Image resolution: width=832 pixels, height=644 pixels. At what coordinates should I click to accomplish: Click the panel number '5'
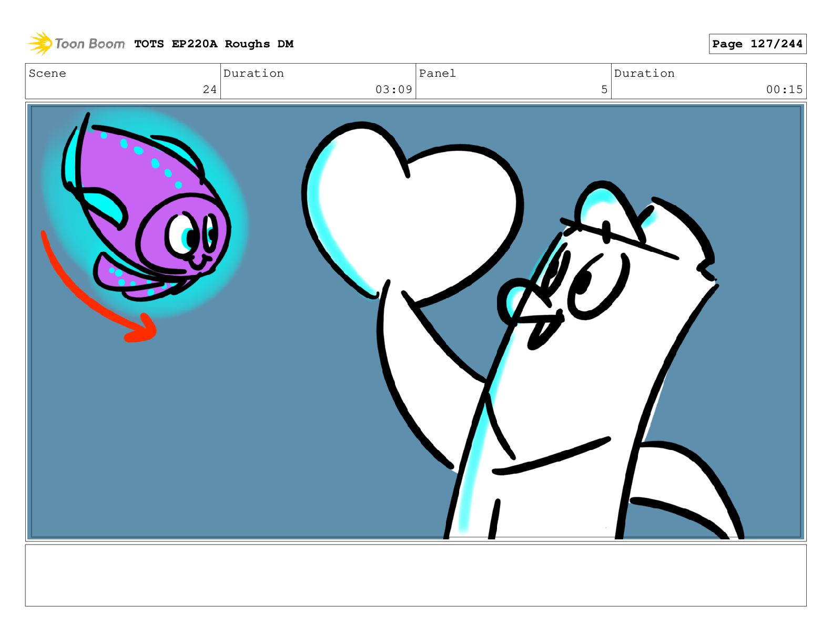click(604, 90)
